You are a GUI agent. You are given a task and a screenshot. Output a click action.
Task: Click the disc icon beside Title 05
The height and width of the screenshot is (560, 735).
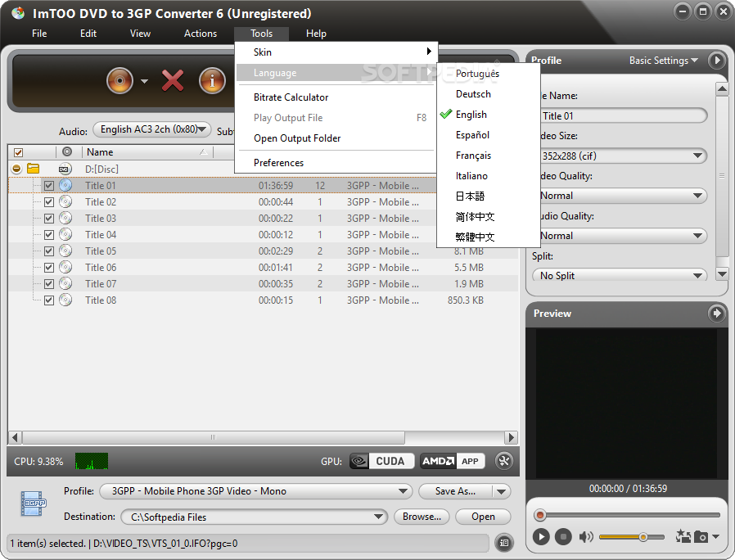pyautogui.click(x=65, y=251)
